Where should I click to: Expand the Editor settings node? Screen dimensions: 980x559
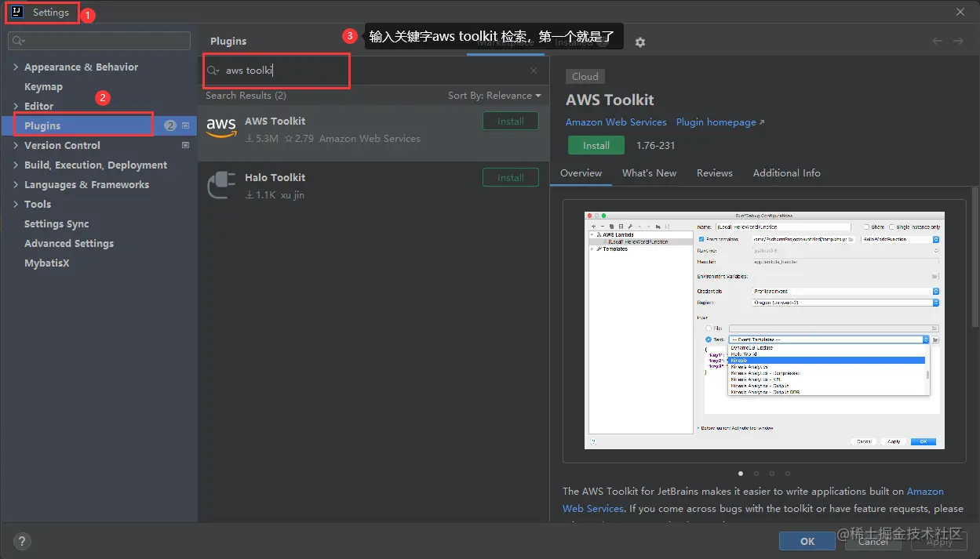click(x=16, y=106)
